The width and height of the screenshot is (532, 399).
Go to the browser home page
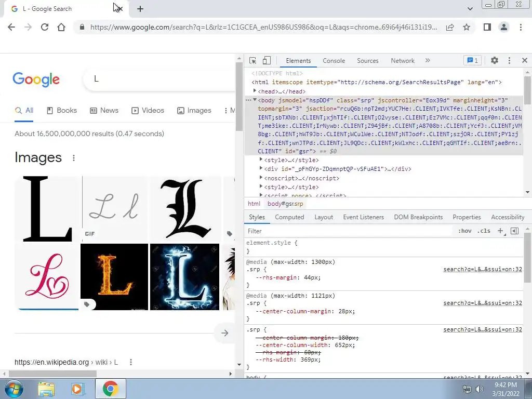(x=61, y=27)
